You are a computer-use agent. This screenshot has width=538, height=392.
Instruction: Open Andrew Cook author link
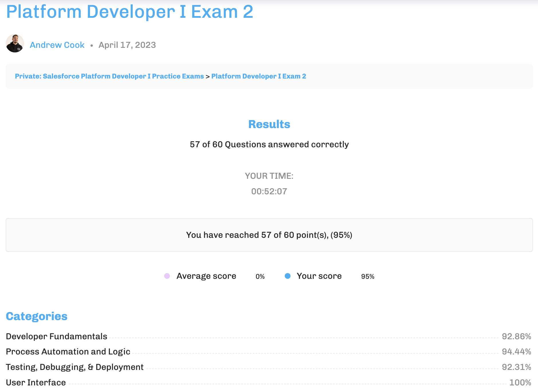coord(57,45)
